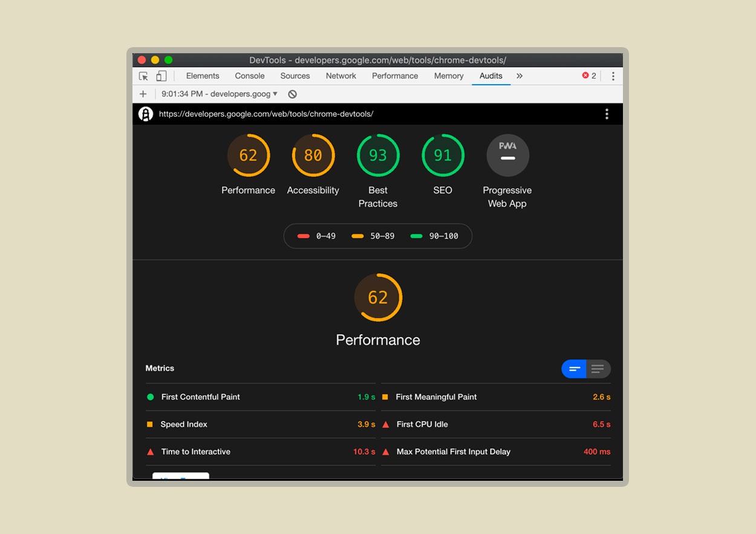This screenshot has width=756, height=534.
Task: Click the orange square beside First Meaningful Paint
Action: [x=385, y=397]
